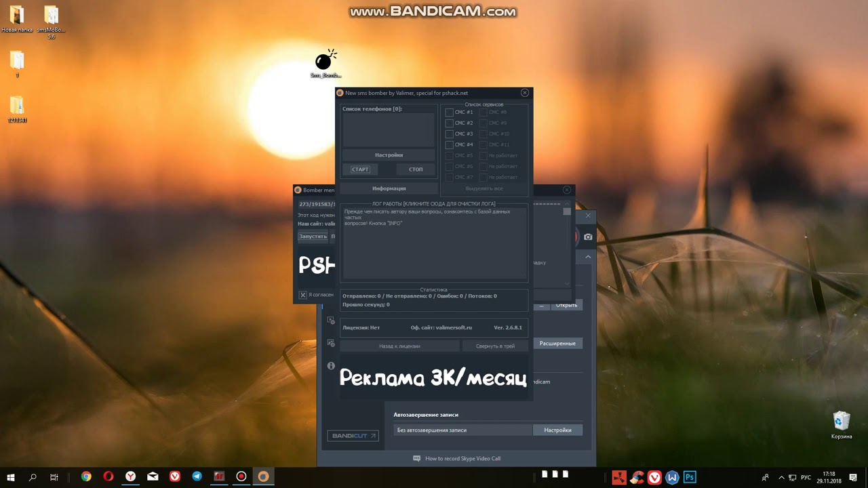868x488 pixels.
Task: Click 'Свернуть в трей' button
Action: click(x=495, y=346)
